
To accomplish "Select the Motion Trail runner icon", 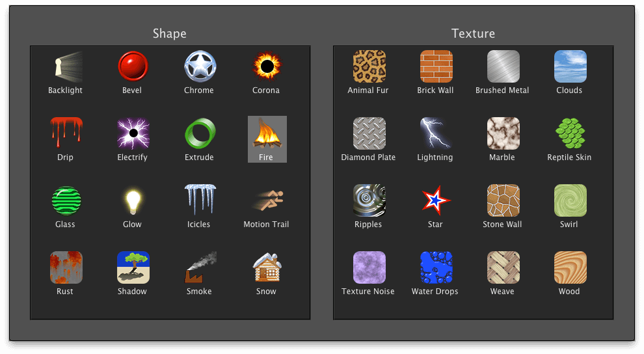I will click(x=266, y=201).
